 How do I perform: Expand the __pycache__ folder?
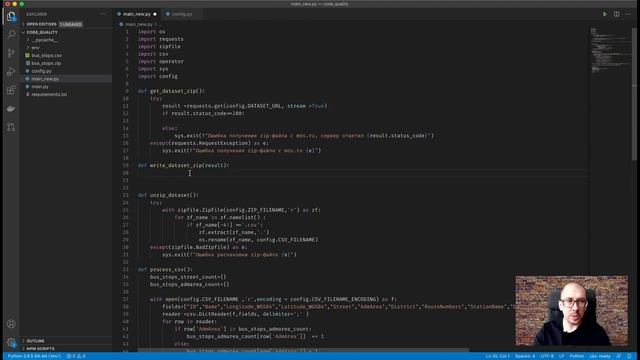44,40
